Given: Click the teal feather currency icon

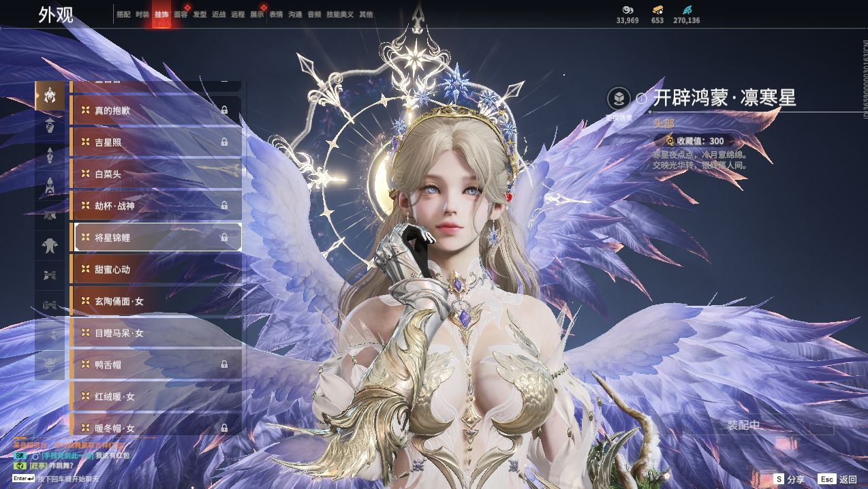Looking at the screenshot, I should click(686, 10).
